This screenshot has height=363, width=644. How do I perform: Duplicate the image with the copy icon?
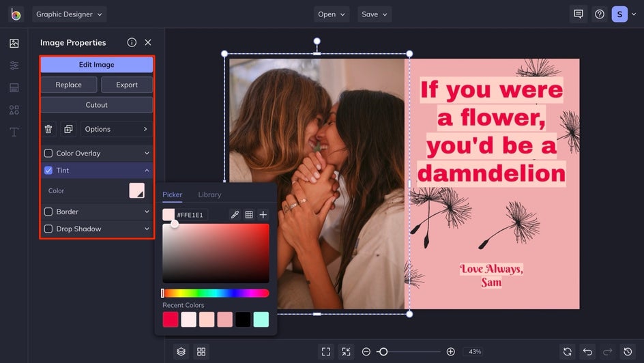tap(68, 129)
